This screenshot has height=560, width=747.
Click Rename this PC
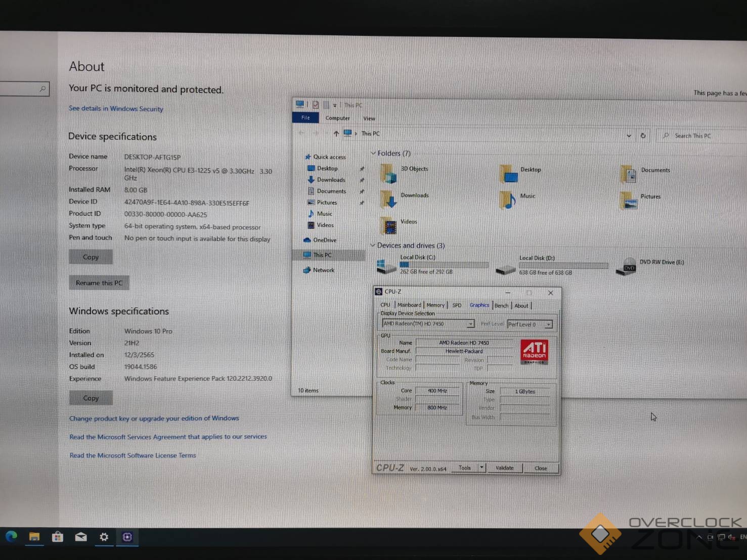99,283
